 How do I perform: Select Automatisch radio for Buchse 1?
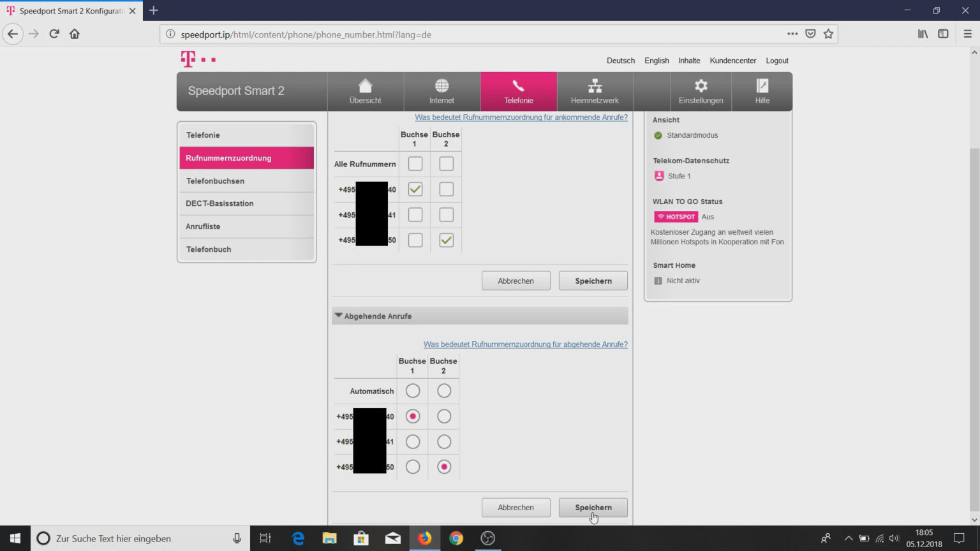[413, 391]
